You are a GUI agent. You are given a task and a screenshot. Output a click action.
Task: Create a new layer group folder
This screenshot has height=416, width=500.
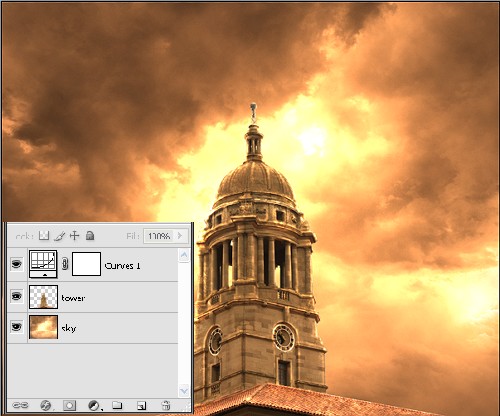coord(117,405)
